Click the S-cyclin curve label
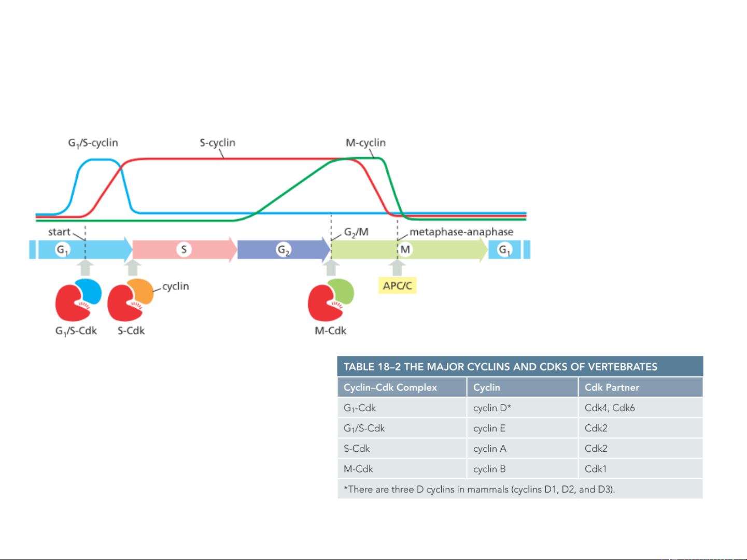The image size is (747, 560). pos(217,143)
